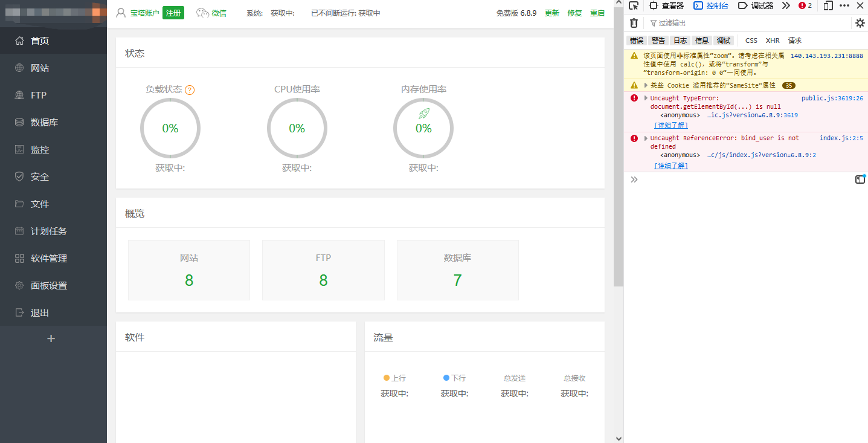Click the plus icon below sidebar menu
The height and width of the screenshot is (443, 868).
pyautogui.click(x=51, y=338)
